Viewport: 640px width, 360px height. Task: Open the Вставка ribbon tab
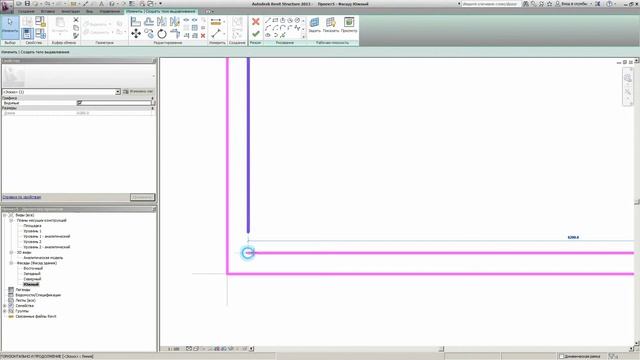[x=48, y=11]
